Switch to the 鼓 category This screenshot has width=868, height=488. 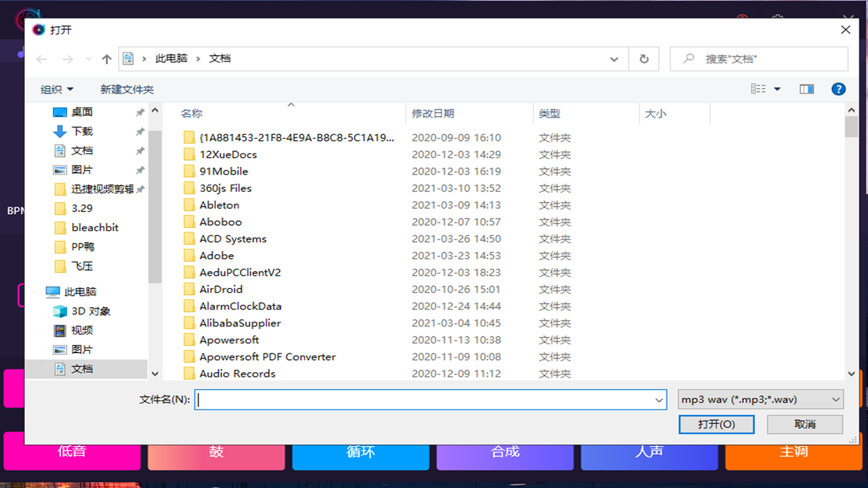216,451
